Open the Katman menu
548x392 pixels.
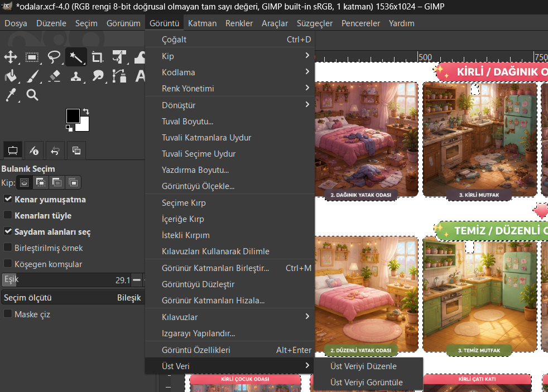pyautogui.click(x=203, y=23)
